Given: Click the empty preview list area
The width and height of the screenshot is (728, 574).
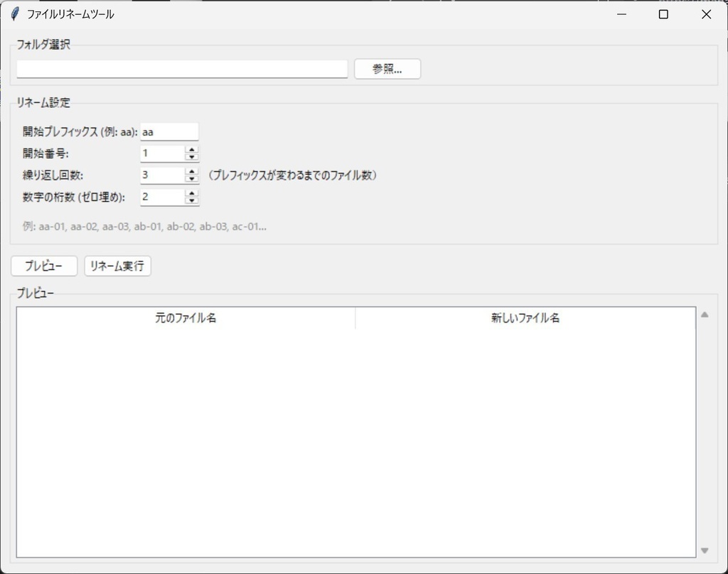Looking at the screenshot, I should point(355,433).
